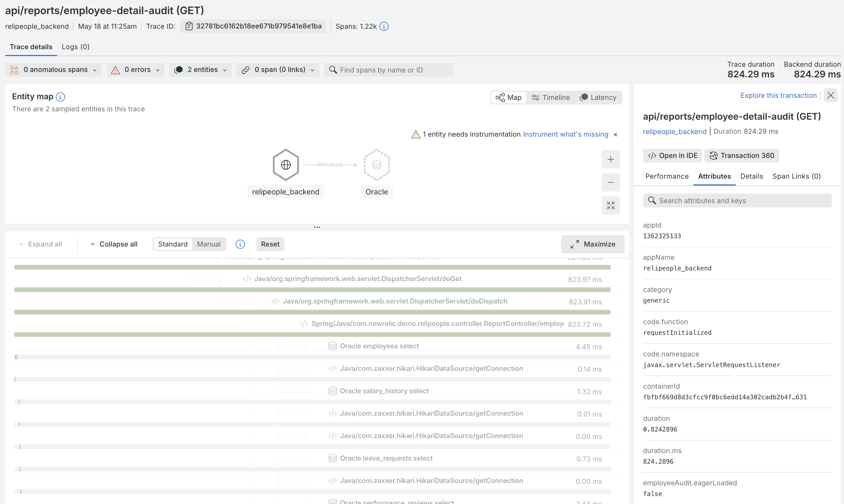Fit entity map to view
Screen dimensions: 844x504
click(611, 205)
